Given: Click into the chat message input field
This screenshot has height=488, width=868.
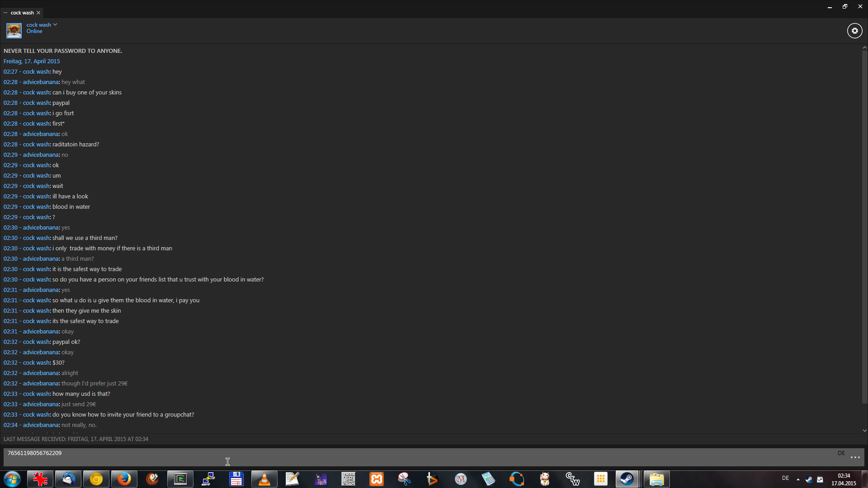Looking at the screenshot, I should point(407,457).
